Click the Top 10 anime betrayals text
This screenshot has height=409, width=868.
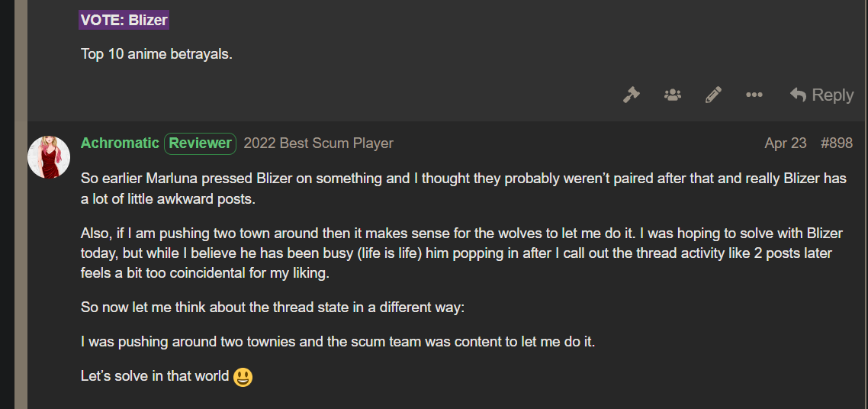(x=156, y=54)
